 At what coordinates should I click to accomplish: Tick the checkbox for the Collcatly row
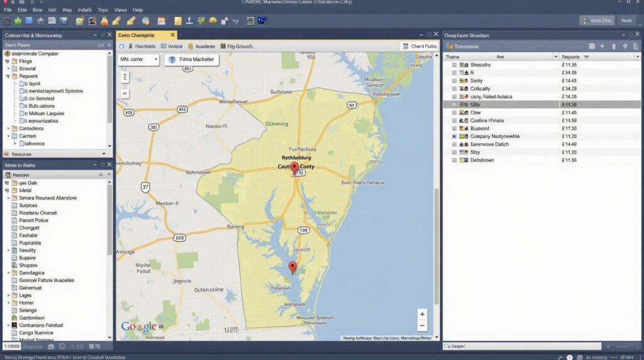[454, 89]
